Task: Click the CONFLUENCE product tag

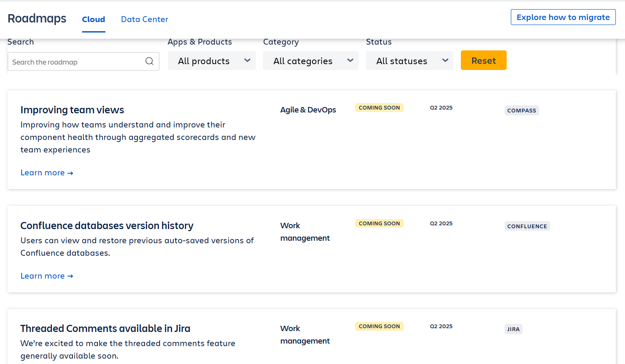Action: pos(527,226)
